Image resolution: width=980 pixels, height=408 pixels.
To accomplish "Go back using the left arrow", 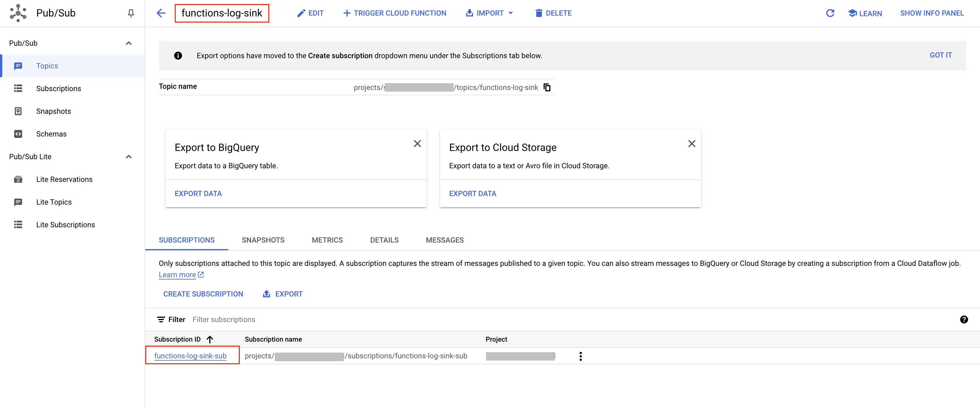I will click(x=161, y=13).
